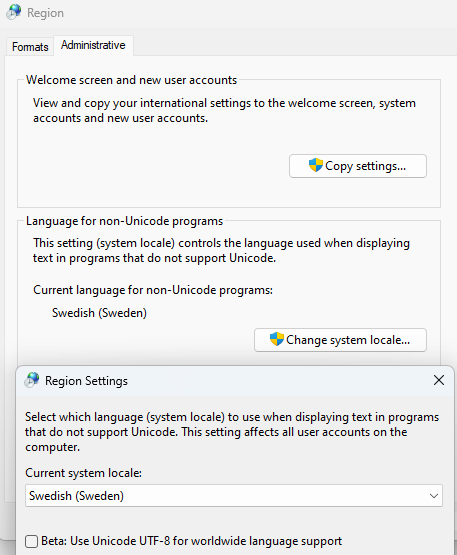Click the Swedish (Sweden) language text under non-Unicode programs
Image resolution: width=457 pixels, height=555 pixels.
pos(99,313)
